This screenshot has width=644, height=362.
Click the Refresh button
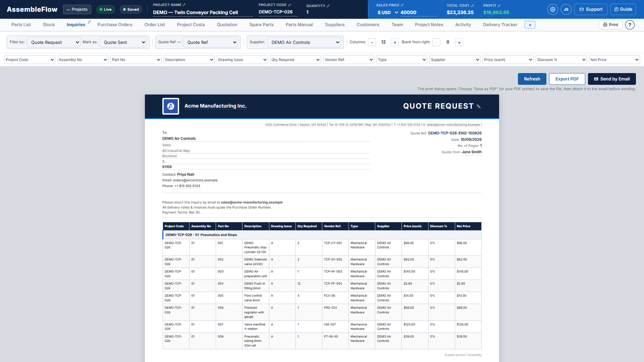pyautogui.click(x=532, y=79)
